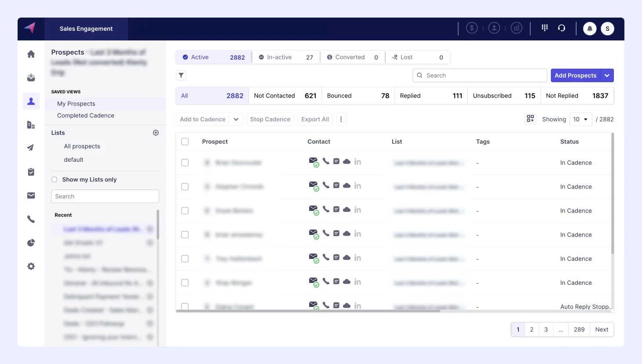
Task: Select the checkbox on the first prospect row
Action: (x=185, y=162)
